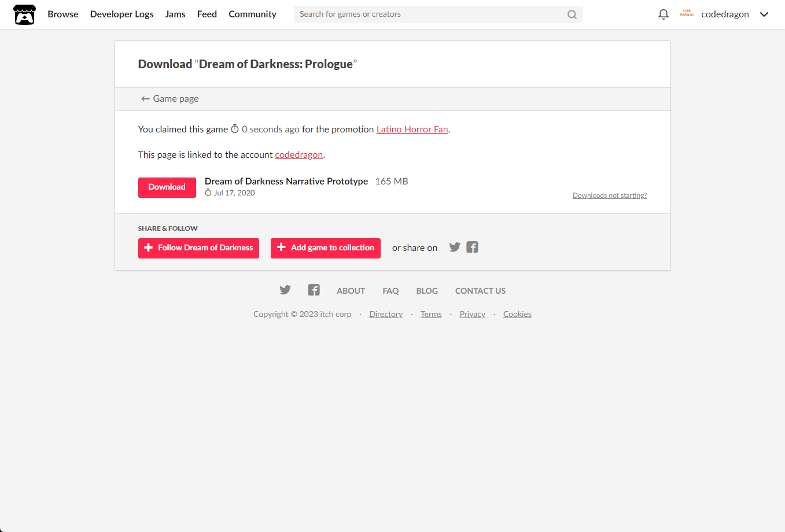Open itch.io Twitter page in footer
The image size is (785, 532).
tap(285, 290)
